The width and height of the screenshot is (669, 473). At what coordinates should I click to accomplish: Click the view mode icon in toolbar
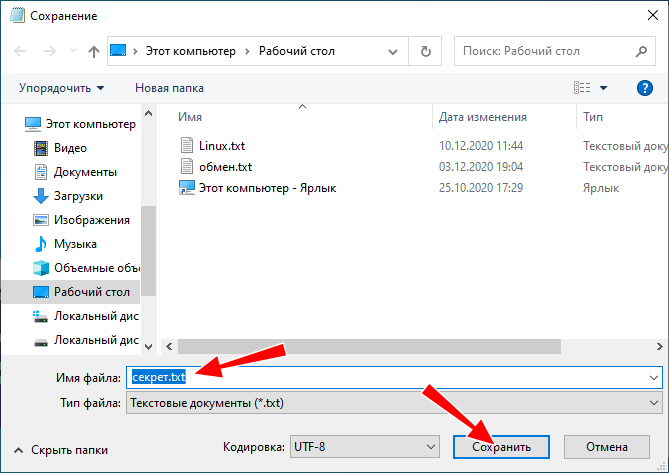point(583,88)
